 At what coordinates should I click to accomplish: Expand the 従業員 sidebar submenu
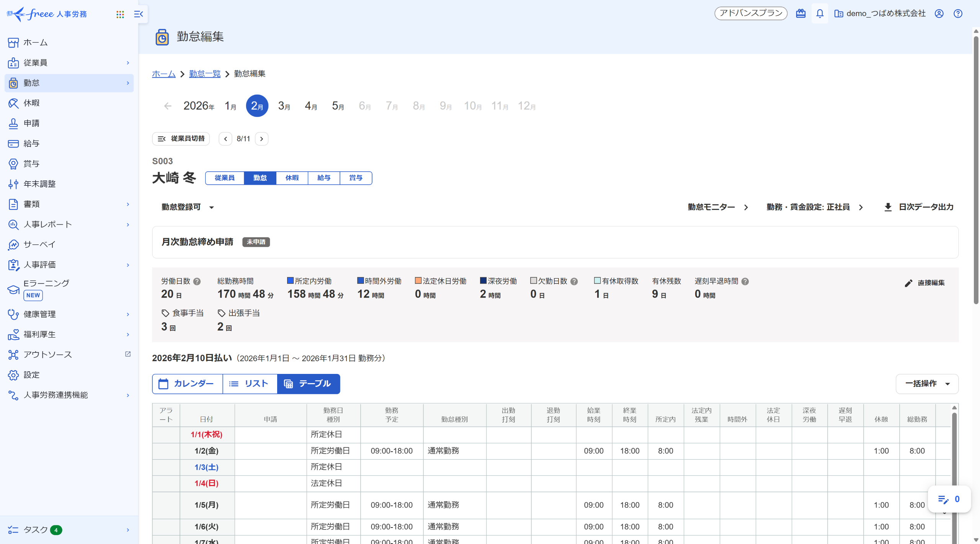(128, 63)
